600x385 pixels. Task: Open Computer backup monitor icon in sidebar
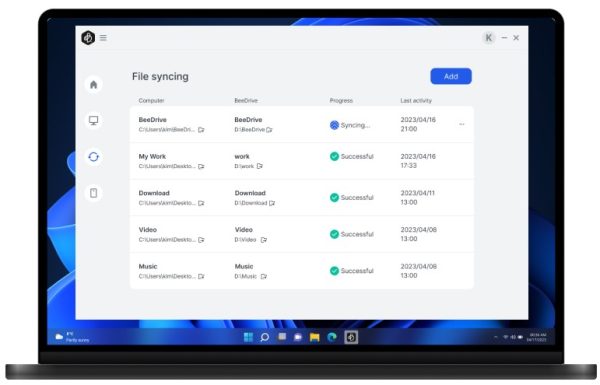[93, 121]
